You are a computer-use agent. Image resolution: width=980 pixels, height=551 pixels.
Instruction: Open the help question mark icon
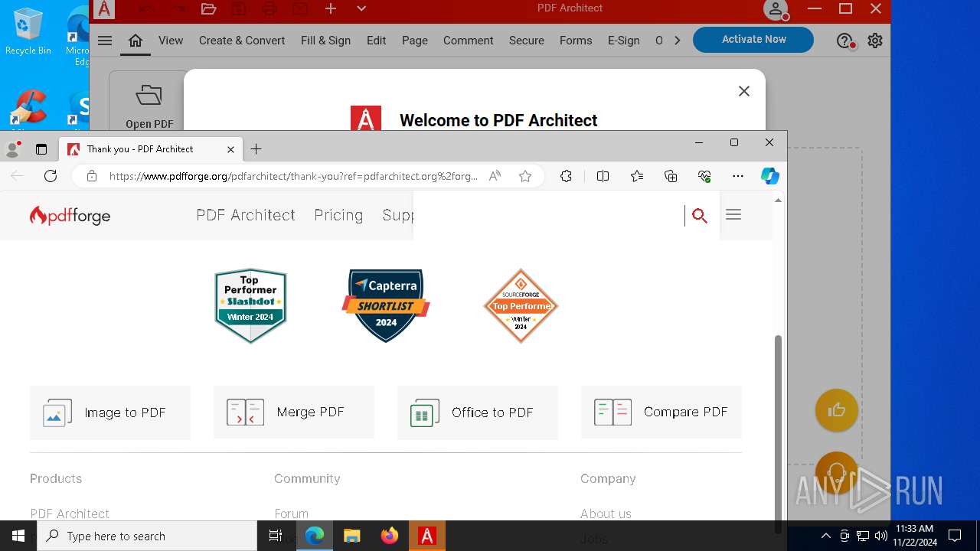[x=844, y=41]
